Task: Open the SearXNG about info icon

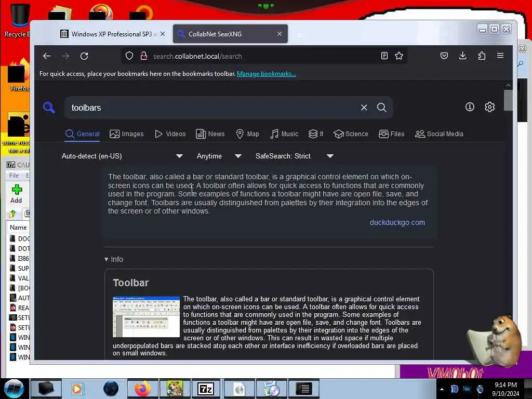Action: coord(470,107)
